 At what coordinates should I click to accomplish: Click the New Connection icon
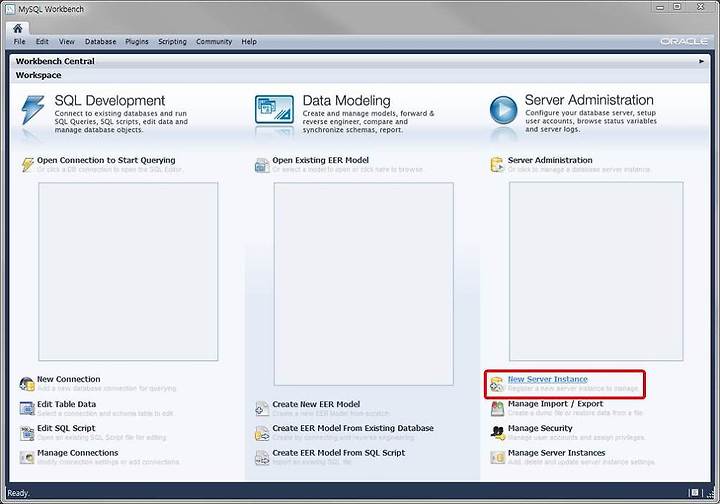point(27,384)
